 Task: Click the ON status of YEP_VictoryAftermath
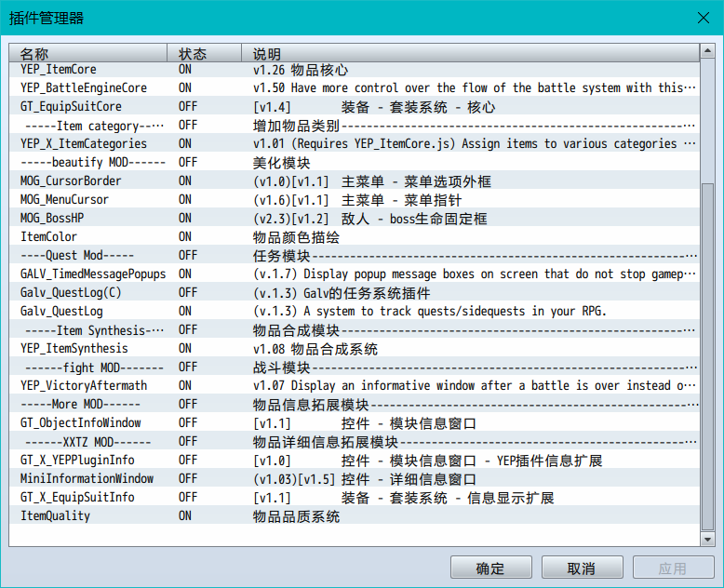(185, 385)
